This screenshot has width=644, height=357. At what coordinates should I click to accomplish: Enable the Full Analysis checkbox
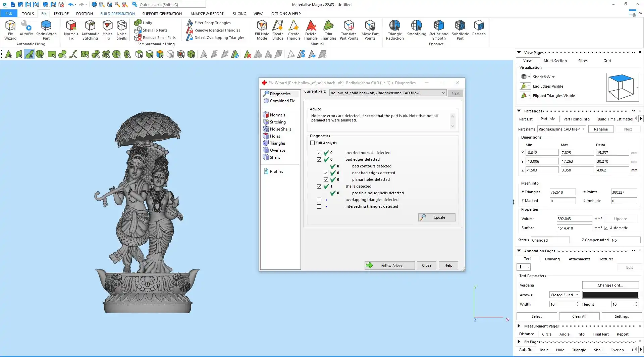pos(313,143)
